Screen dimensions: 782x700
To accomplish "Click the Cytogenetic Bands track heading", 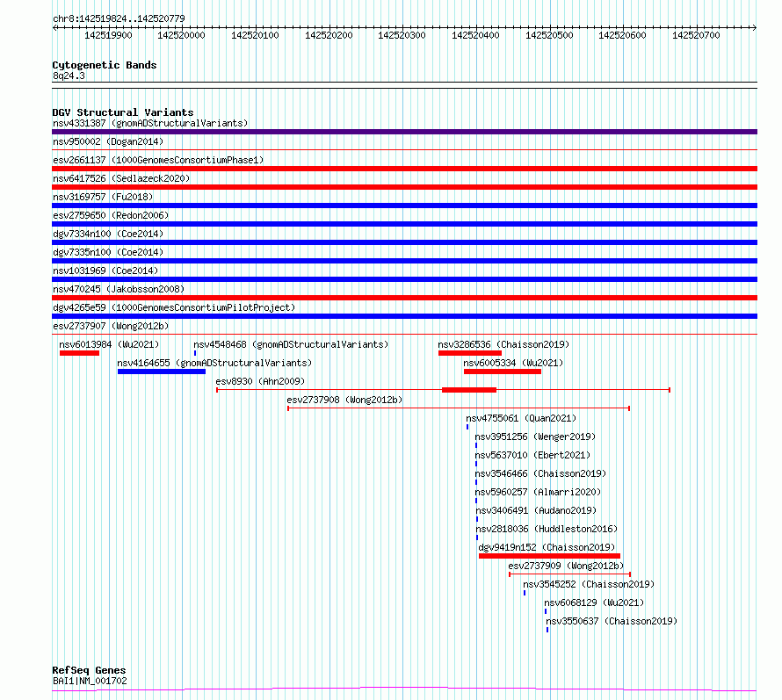I will pyautogui.click(x=105, y=65).
